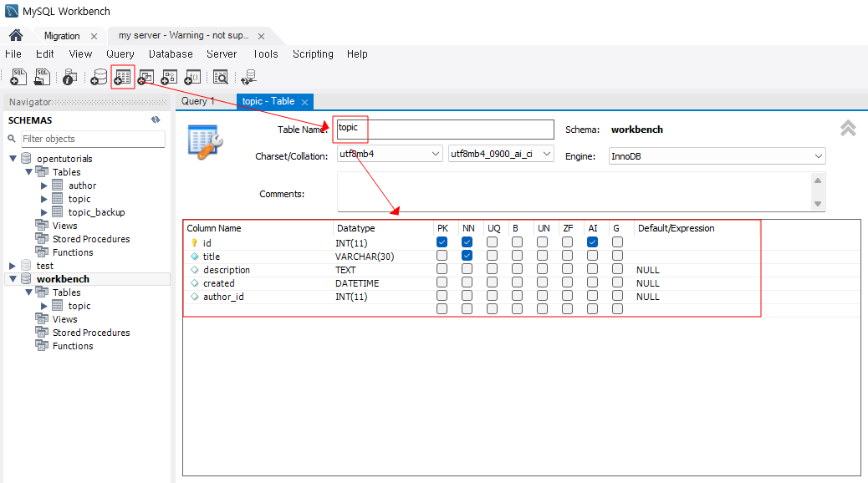Enable G checkbox for description column
This screenshot has width=868, height=483.
pyautogui.click(x=618, y=268)
